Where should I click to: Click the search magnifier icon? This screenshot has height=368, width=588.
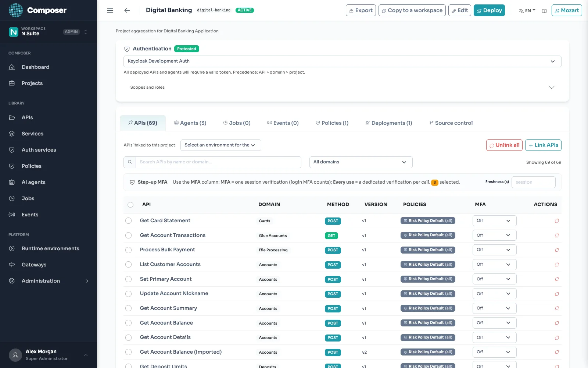130,162
